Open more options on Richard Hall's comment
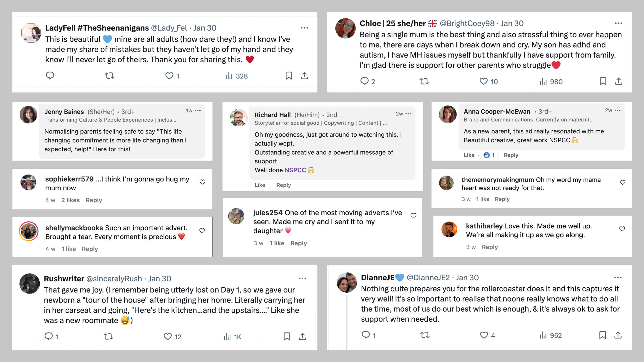Screen dimensions: 644x362 (x=409, y=114)
